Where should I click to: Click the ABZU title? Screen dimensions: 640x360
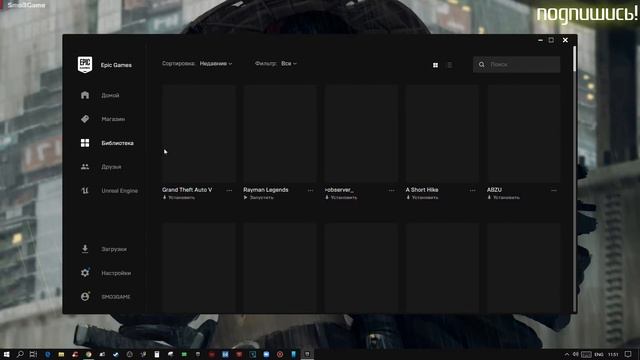[494, 190]
